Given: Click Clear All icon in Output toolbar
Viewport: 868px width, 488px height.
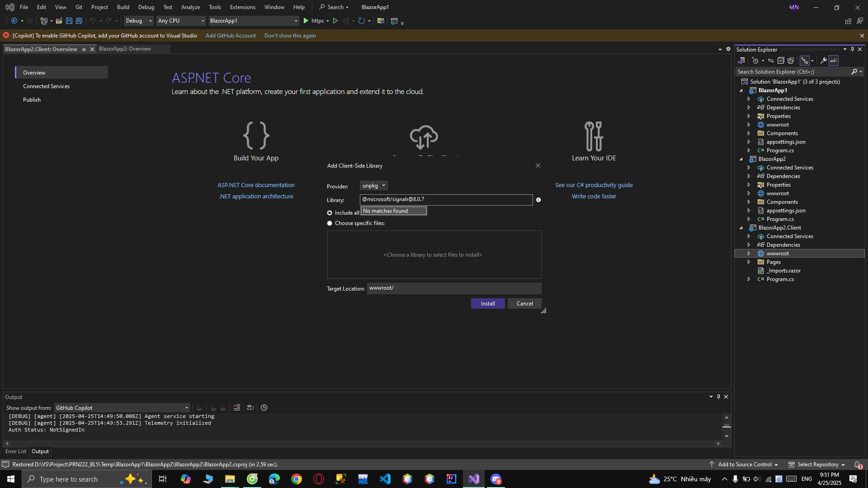Looking at the screenshot, I should tap(237, 408).
